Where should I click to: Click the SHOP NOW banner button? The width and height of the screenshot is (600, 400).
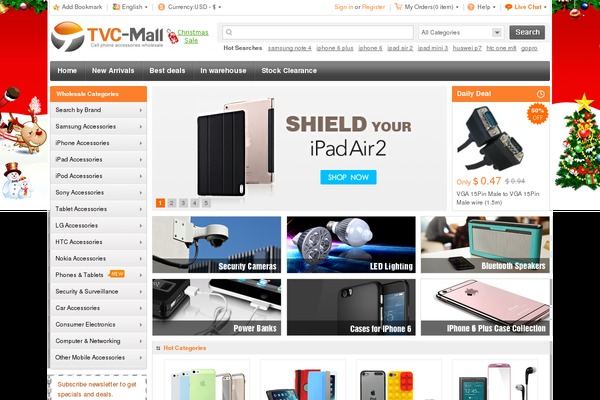[348, 177]
